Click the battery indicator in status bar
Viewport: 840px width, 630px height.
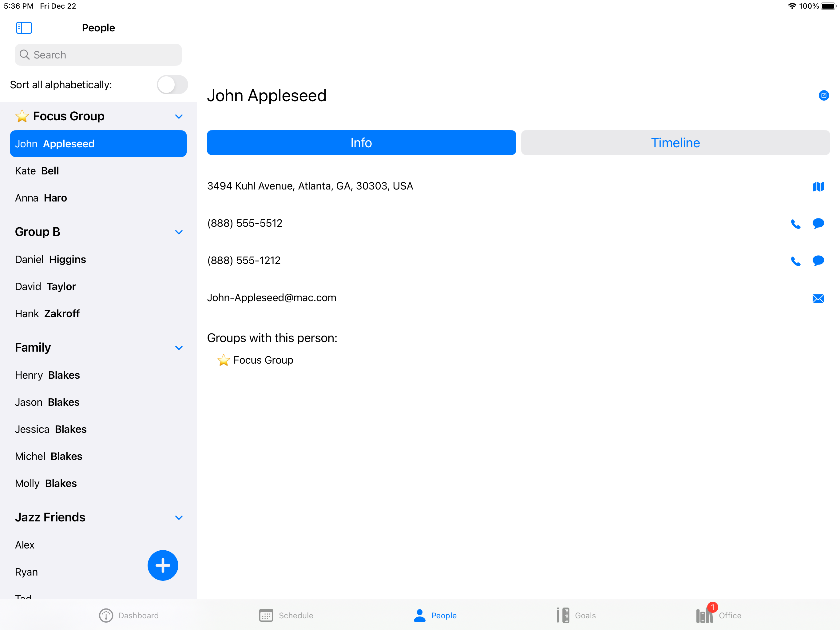pyautogui.click(x=828, y=6)
